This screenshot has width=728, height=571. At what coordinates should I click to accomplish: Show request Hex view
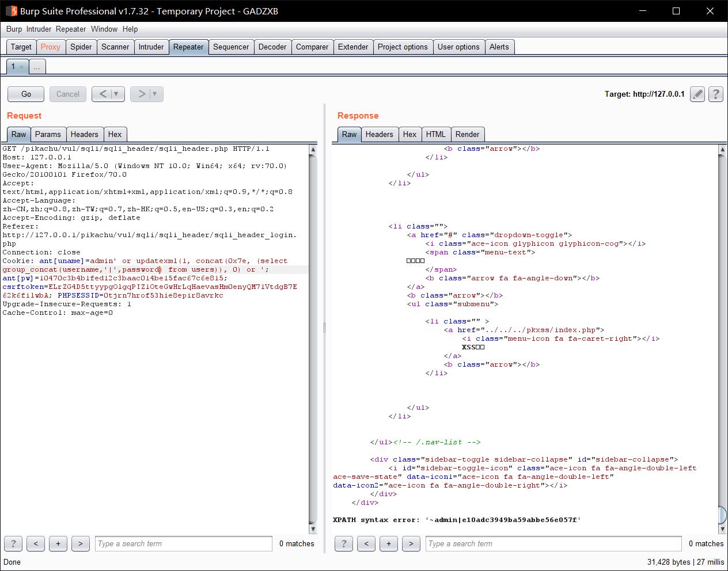pyautogui.click(x=115, y=134)
